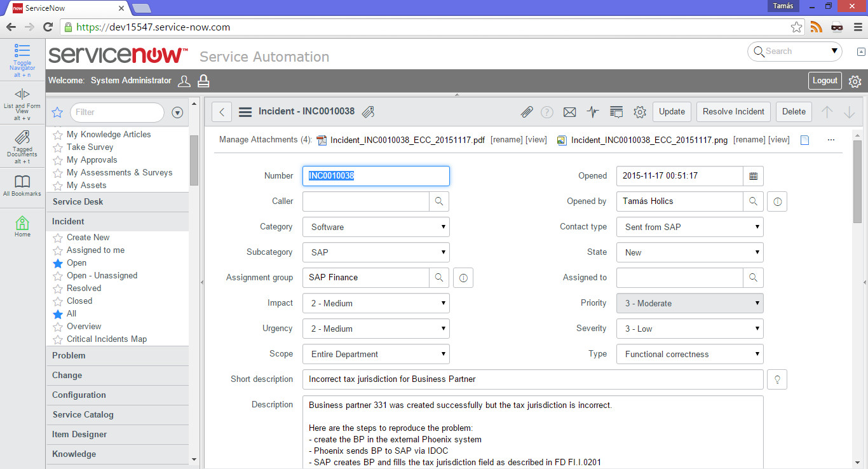Toggle favorite star for Open
Screen dimensions: 868x469
tap(58, 263)
